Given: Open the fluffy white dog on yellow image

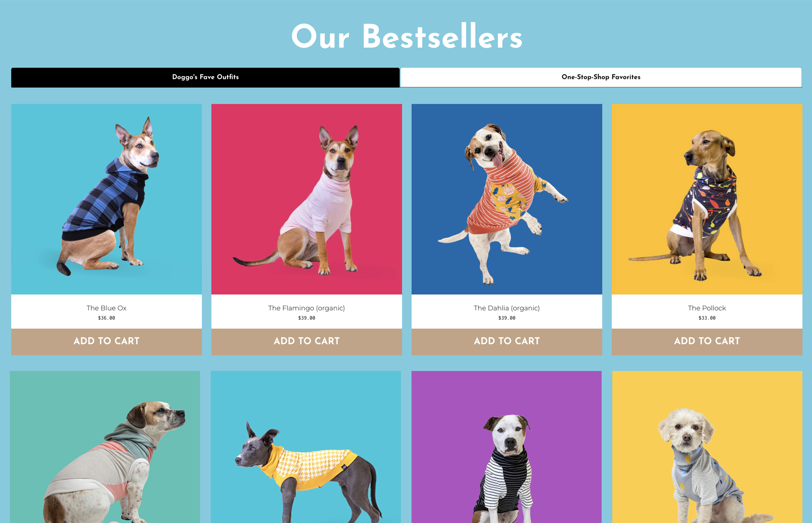Looking at the screenshot, I should coord(707,447).
